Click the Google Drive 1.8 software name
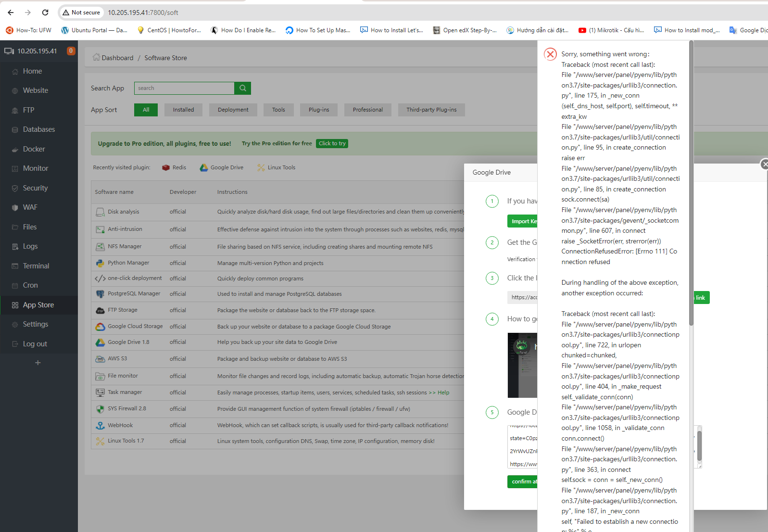768x532 pixels. pos(128,342)
